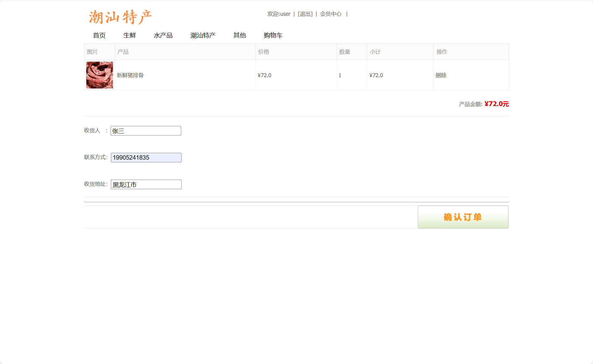Open the pork ribs product thumbnail
This screenshot has width=593, height=364.
[x=99, y=75]
